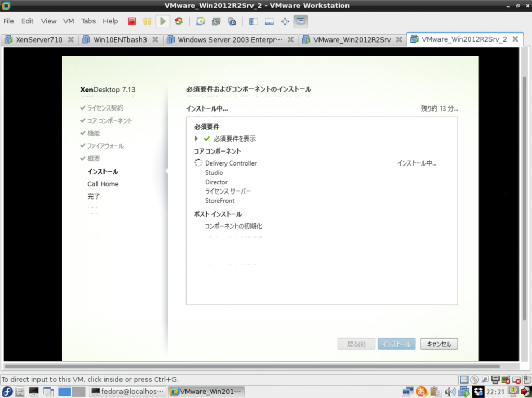
Task: Click the volume speaker tray icon
Action: (450, 392)
